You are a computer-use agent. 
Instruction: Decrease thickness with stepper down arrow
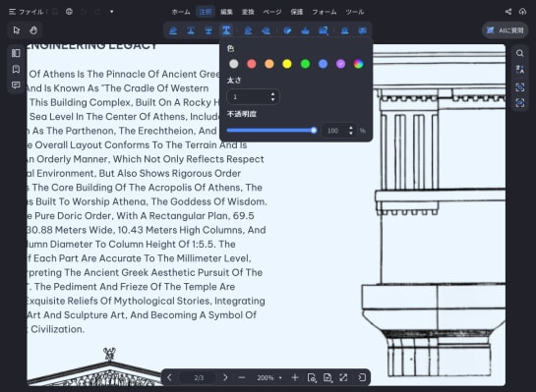coord(272,99)
